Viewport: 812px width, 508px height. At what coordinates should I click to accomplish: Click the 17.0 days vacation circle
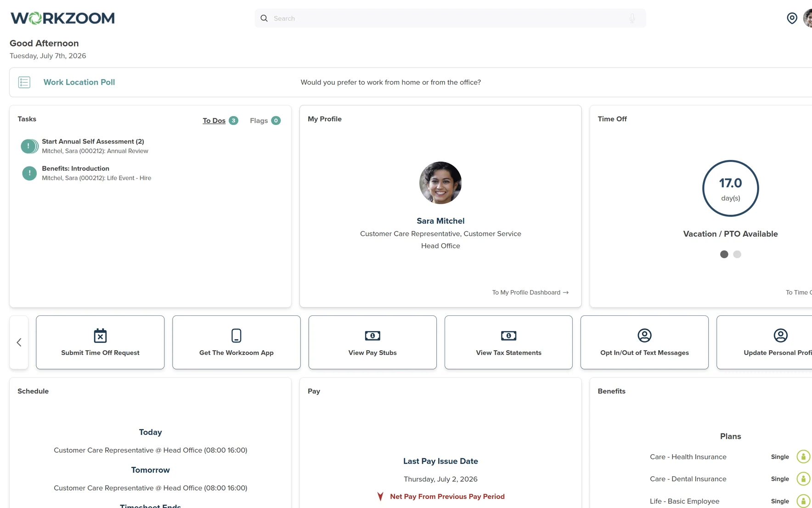tap(730, 188)
